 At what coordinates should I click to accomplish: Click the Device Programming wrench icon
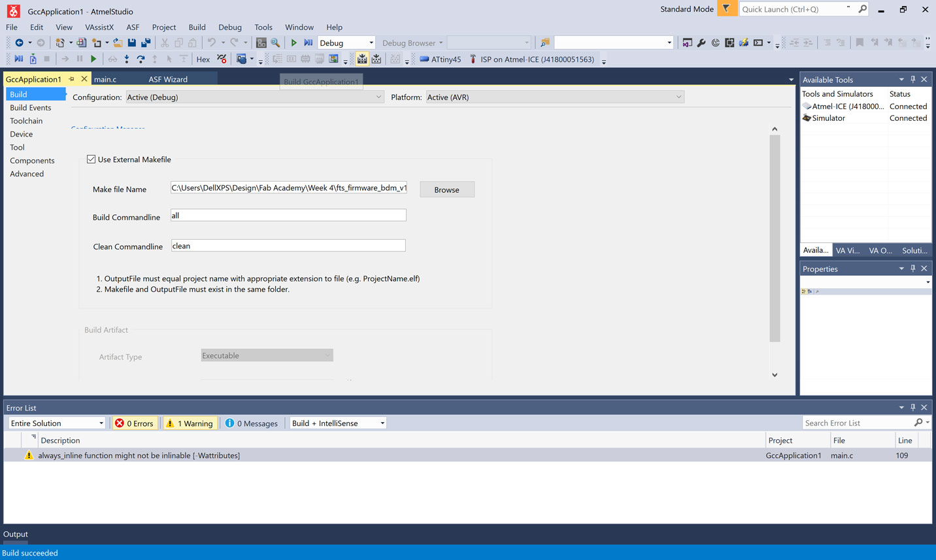coord(701,42)
